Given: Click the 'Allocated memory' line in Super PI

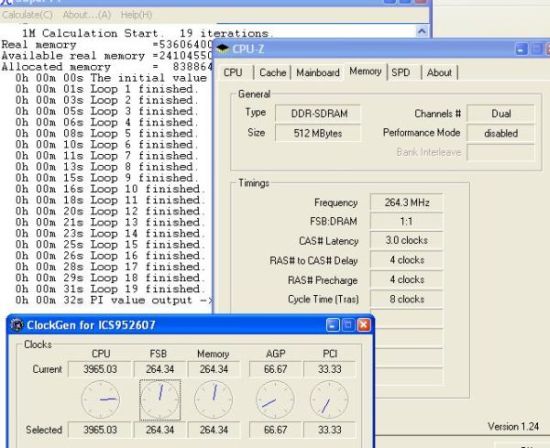Looking at the screenshot, I should pyautogui.click(x=107, y=67).
